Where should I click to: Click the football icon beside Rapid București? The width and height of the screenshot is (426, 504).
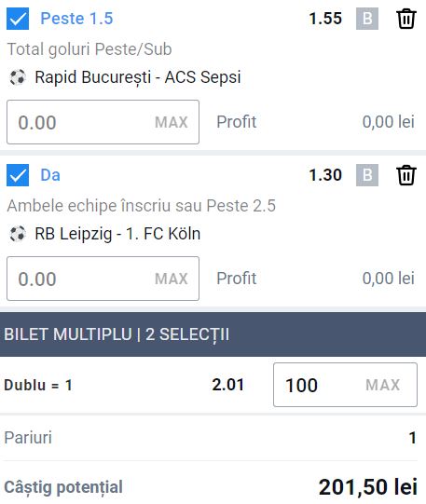pos(18,77)
